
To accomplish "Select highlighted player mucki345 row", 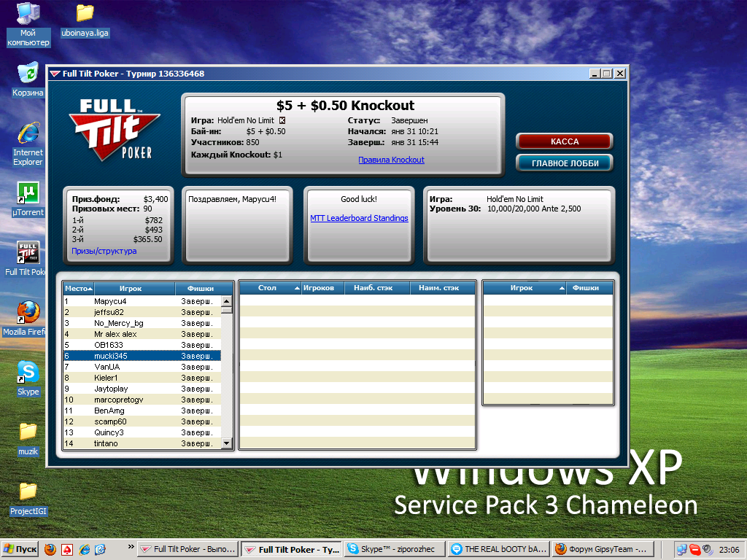I will (x=142, y=356).
